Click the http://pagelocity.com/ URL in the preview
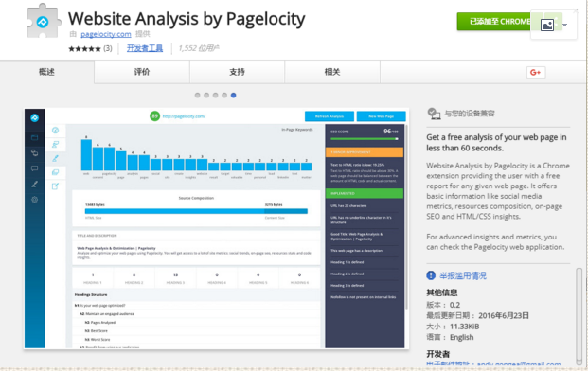 pyautogui.click(x=184, y=116)
